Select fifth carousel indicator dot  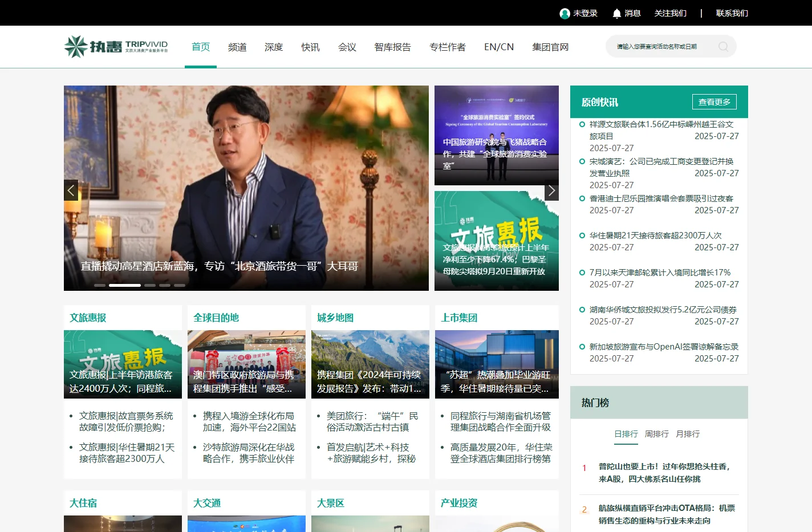coord(180,285)
